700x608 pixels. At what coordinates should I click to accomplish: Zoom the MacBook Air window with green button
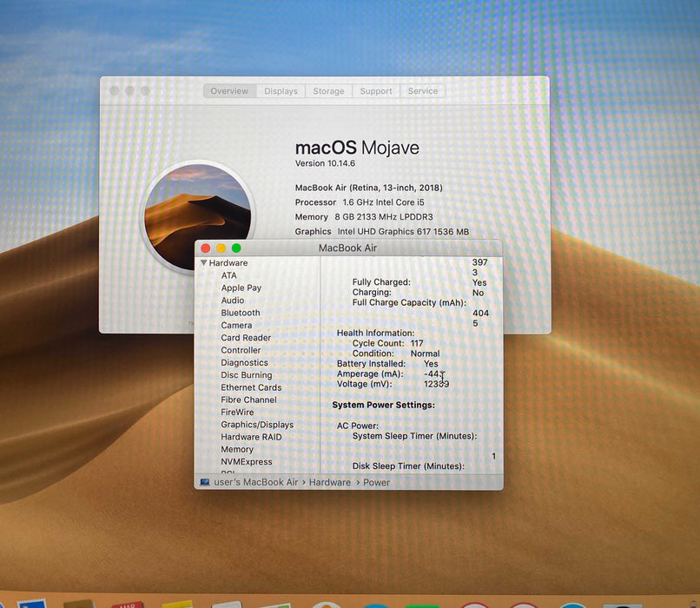tap(236, 248)
